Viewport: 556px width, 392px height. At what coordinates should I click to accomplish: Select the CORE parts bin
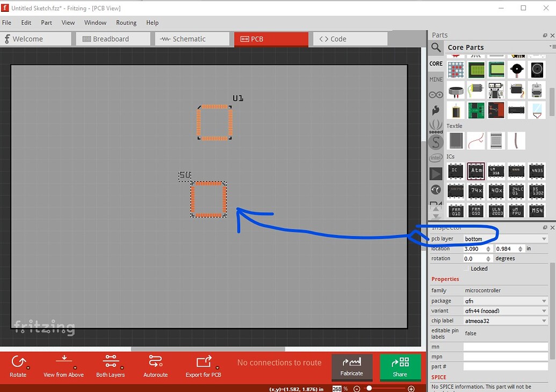436,64
